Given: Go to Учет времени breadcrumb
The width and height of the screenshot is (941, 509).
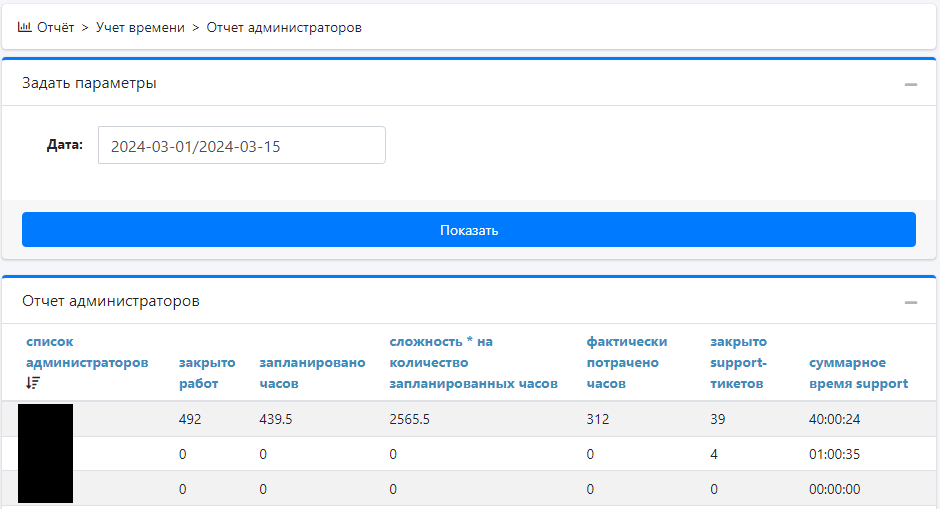Looking at the screenshot, I should pos(140,28).
